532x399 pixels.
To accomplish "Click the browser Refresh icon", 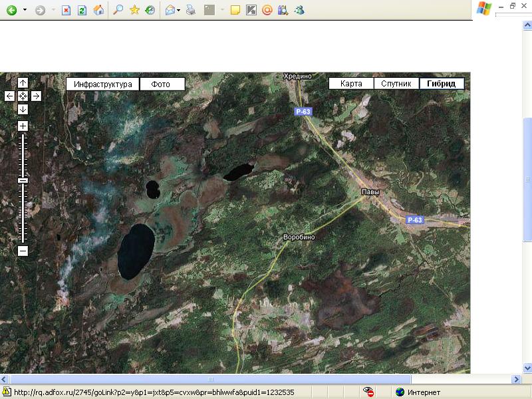I will pyautogui.click(x=82, y=10).
